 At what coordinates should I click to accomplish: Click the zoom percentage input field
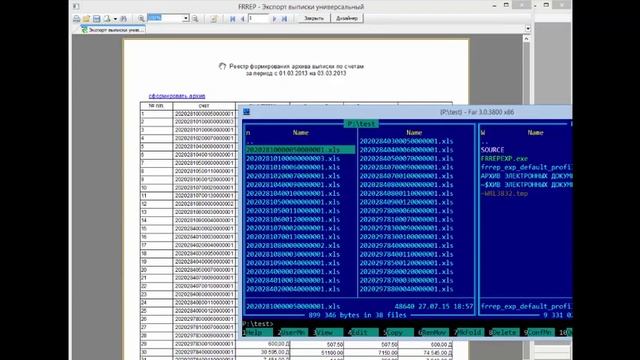[x=165, y=18]
